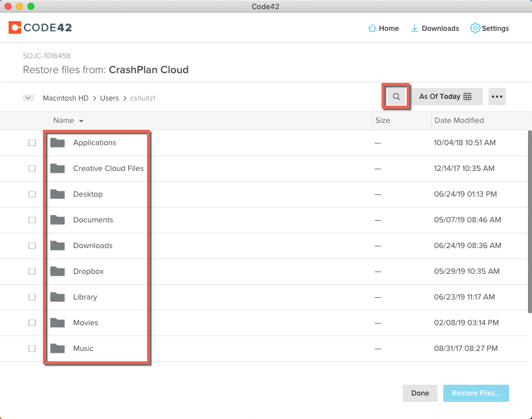Click the vertical scrollbar
The width and height of the screenshot is (532, 419).
[530, 222]
